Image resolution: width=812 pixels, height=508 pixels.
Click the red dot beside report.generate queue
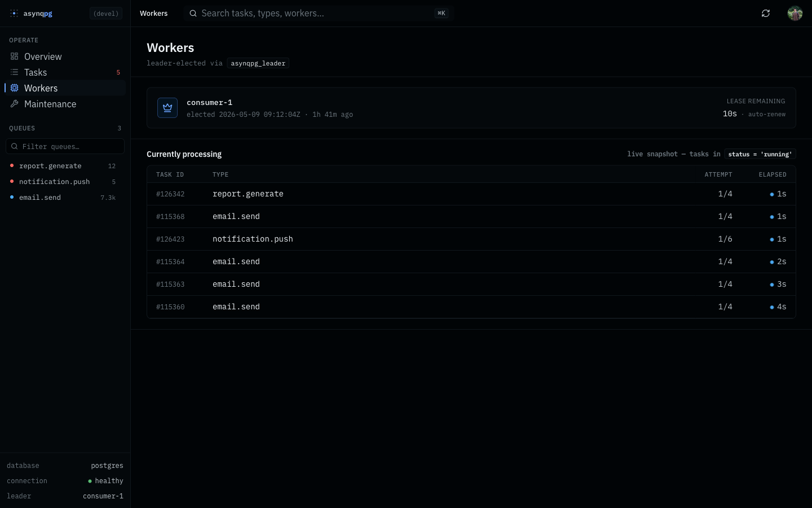pos(12,165)
